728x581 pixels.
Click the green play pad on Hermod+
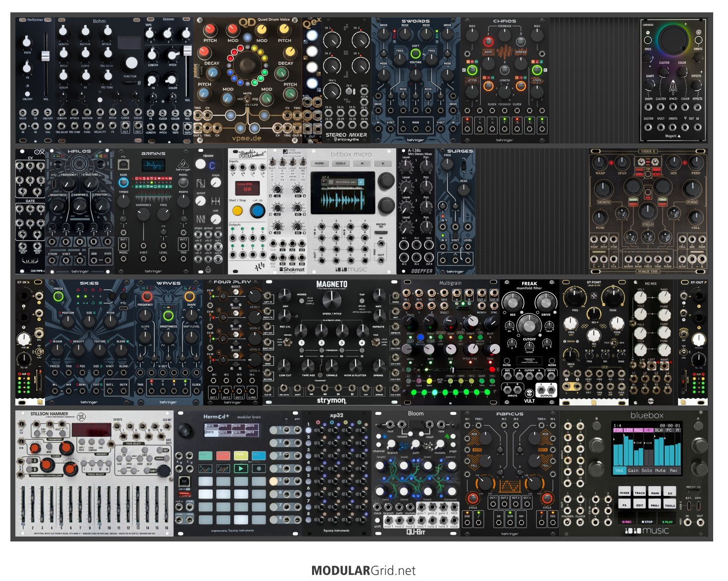(x=241, y=468)
